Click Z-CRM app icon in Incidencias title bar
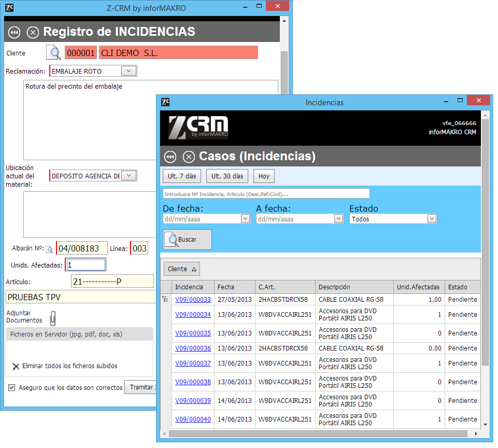The height and width of the screenshot is (448, 498). click(x=165, y=102)
